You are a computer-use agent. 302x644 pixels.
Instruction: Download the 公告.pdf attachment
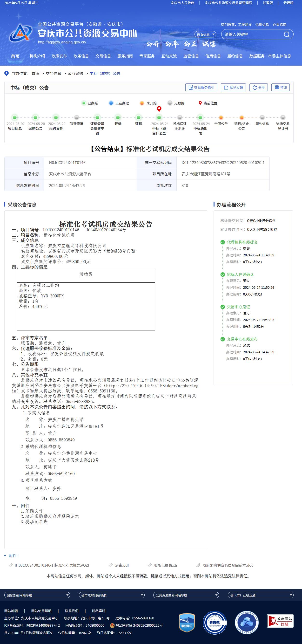tap(122, 565)
